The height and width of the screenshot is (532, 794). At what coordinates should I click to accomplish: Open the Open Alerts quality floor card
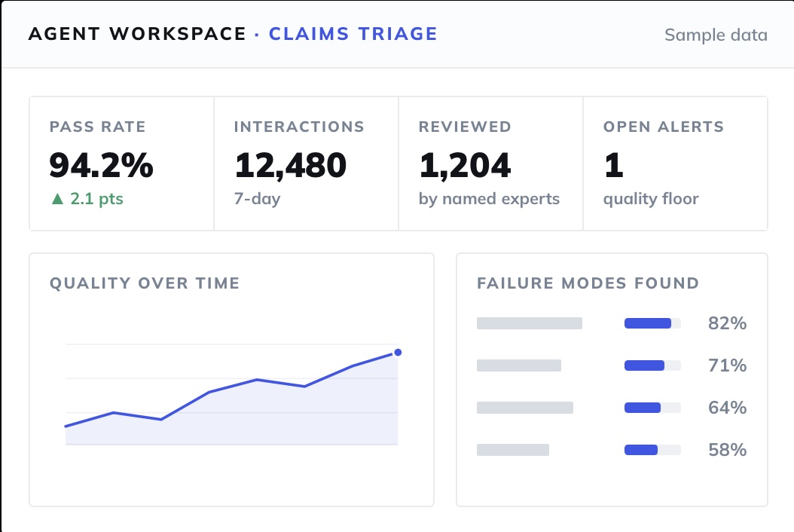click(676, 164)
